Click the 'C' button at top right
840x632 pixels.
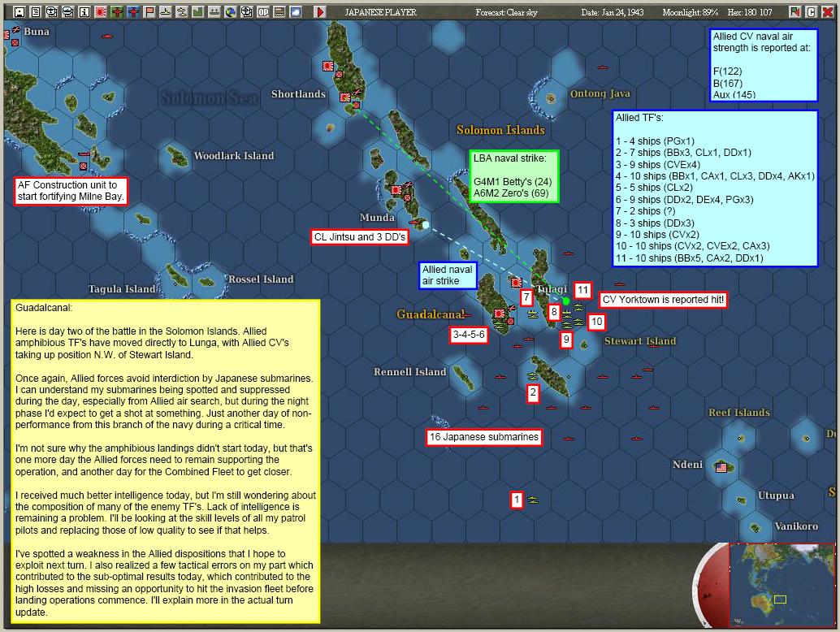(x=812, y=12)
